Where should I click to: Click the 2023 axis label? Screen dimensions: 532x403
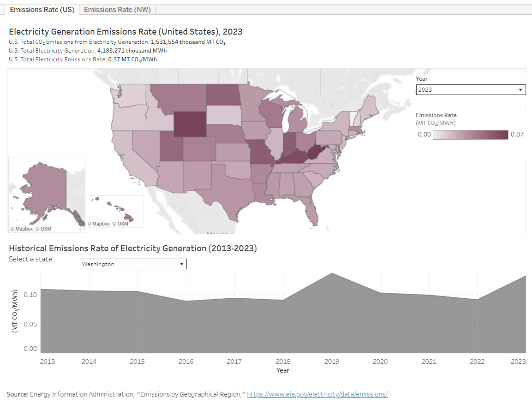coord(518,362)
